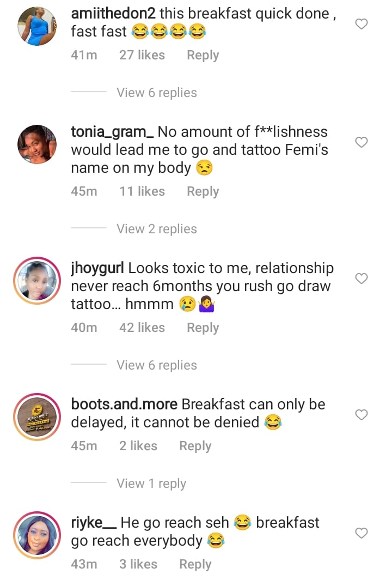Tap the heart on tonia_gram_'s comment
Screen dimensions: 392x580
(x=361, y=142)
